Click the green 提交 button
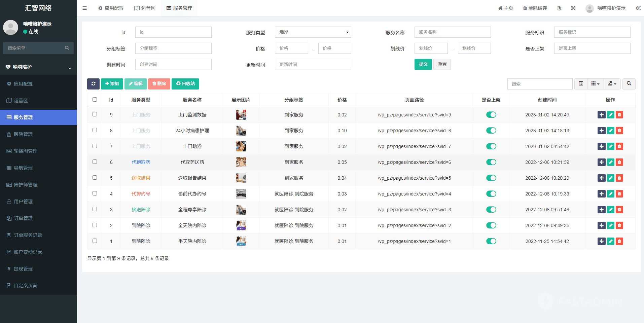This screenshot has width=644, height=323. (x=423, y=64)
